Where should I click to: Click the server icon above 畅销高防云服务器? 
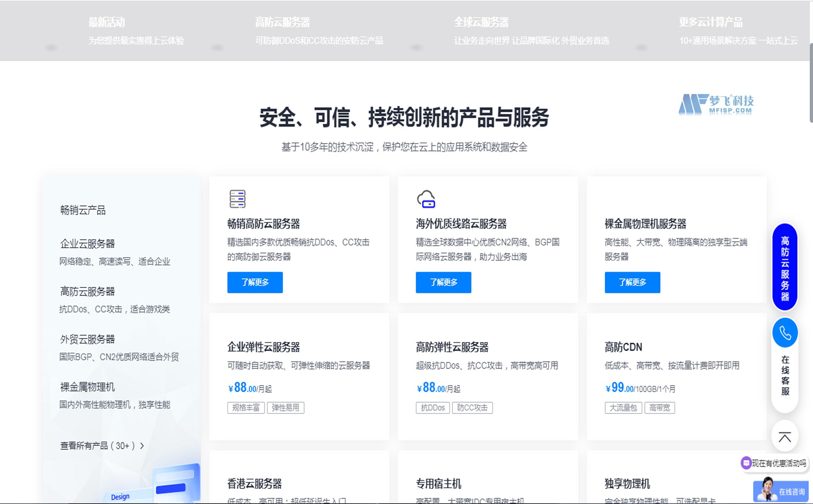238,198
